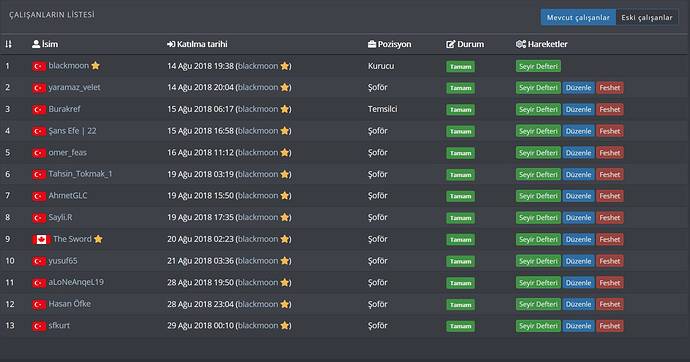The image size is (690, 362).
Task: Open Seyir Defteri for sfkurt
Action: [x=538, y=326]
